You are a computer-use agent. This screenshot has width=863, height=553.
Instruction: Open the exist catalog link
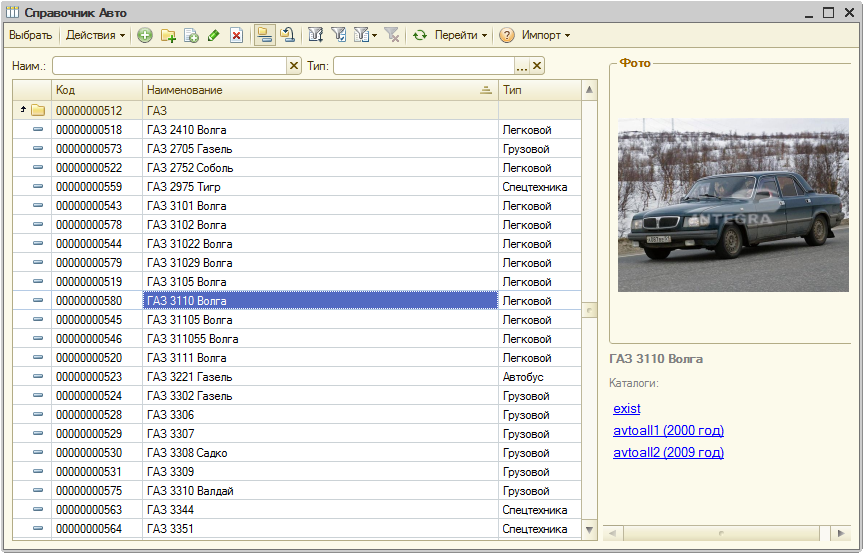[x=626, y=408]
